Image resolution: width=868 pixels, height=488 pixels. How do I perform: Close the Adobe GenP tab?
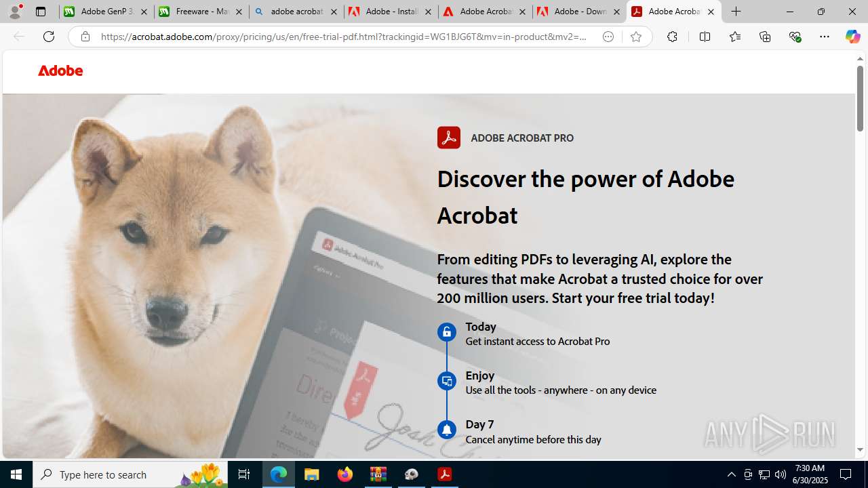[x=144, y=12]
